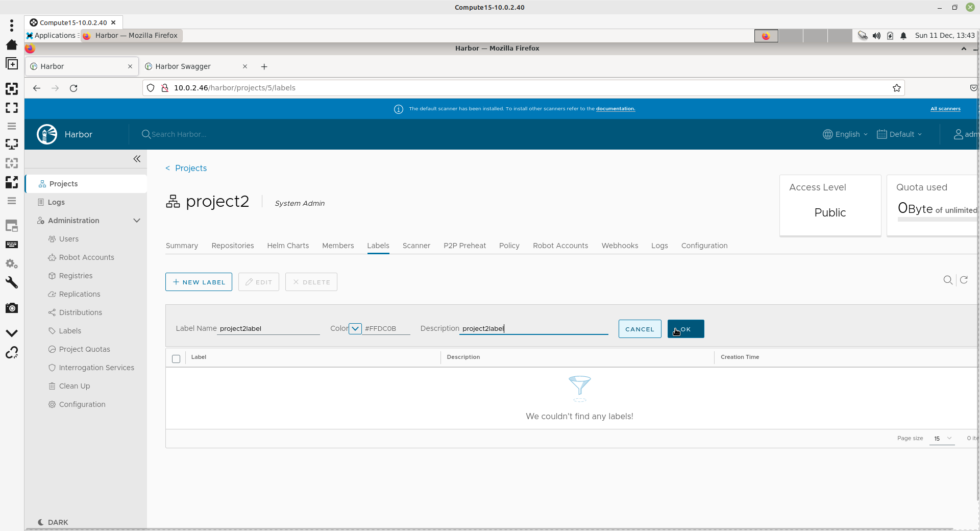The image size is (980, 531).
Task: Click the volume speaker icon
Action: point(876,36)
